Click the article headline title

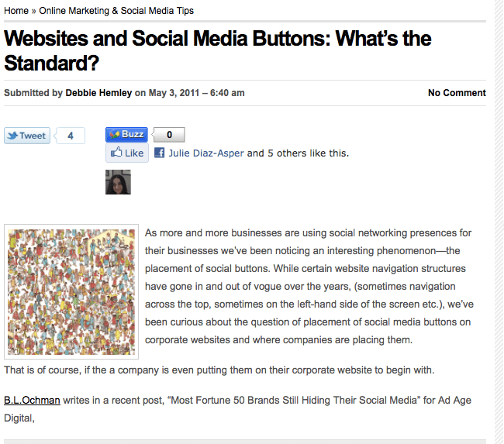coord(217,50)
